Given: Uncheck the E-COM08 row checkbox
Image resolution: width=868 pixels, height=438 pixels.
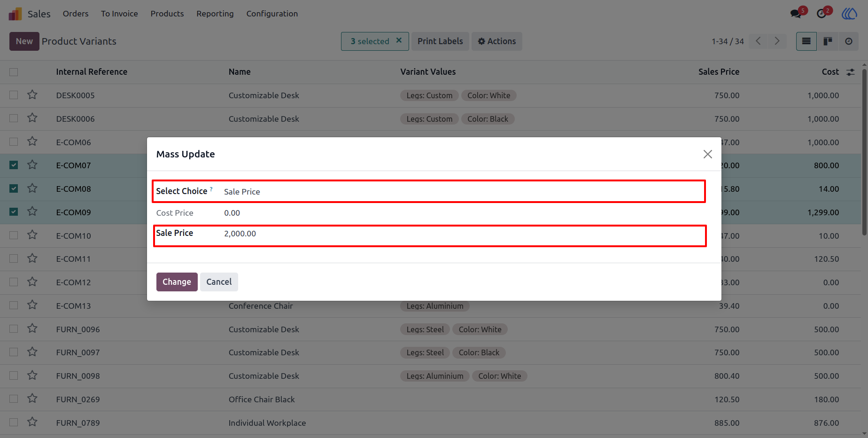Looking at the screenshot, I should point(14,188).
